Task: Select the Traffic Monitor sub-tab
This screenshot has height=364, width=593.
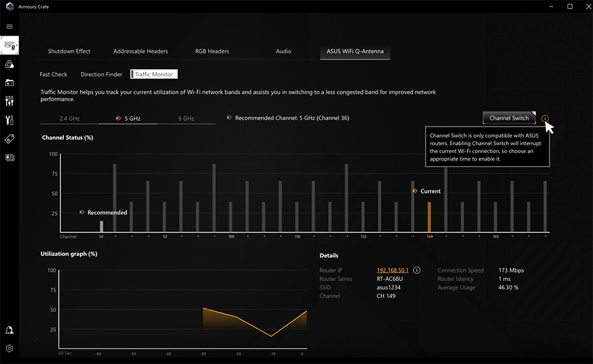Action: (x=154, y=74)
